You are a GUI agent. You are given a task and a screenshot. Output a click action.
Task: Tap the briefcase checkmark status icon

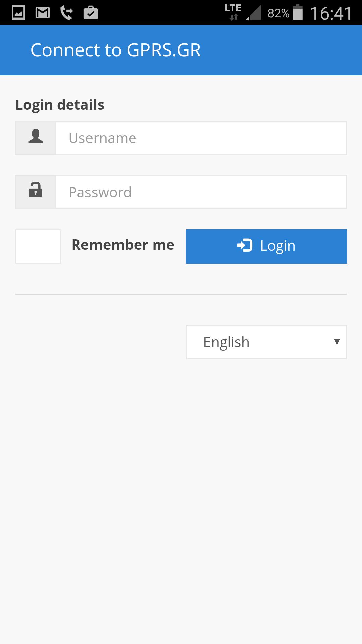coord(90,13)
